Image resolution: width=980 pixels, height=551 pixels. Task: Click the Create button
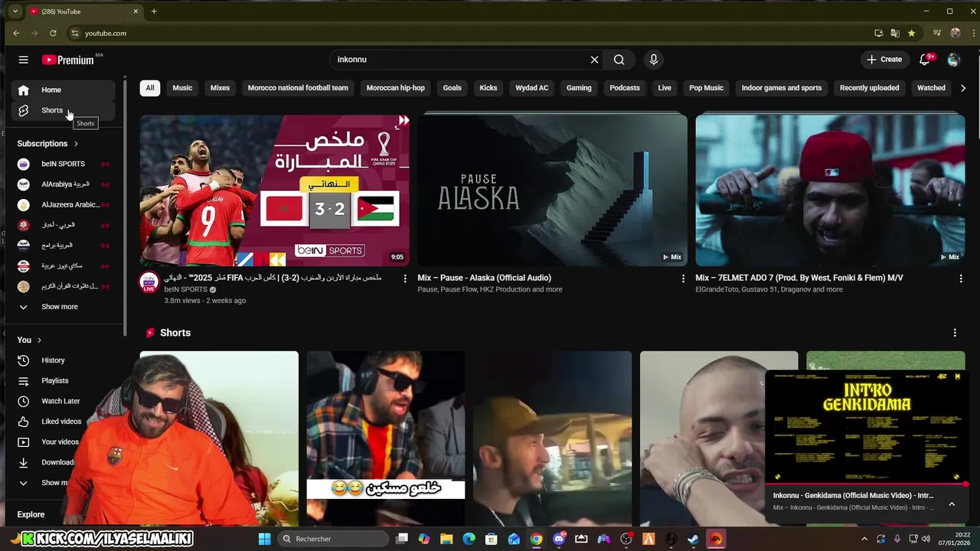click(x=884, y=60)
